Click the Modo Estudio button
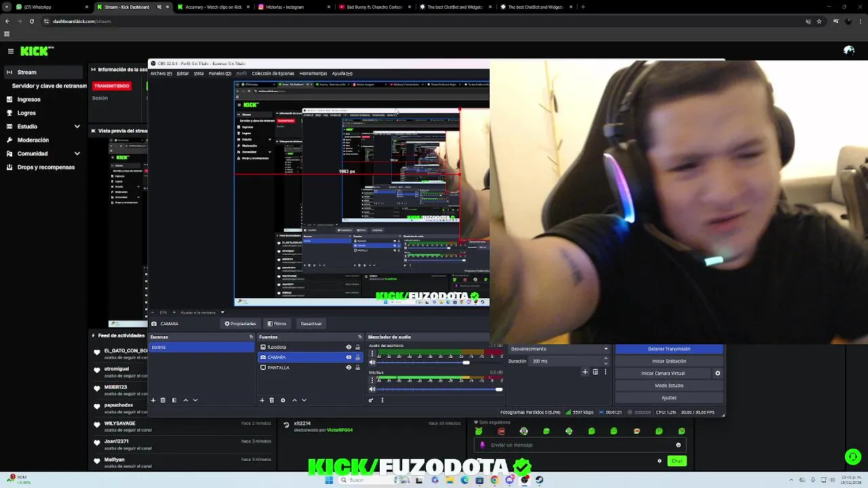Screen dimensions: 868x488 click(669, 386)
